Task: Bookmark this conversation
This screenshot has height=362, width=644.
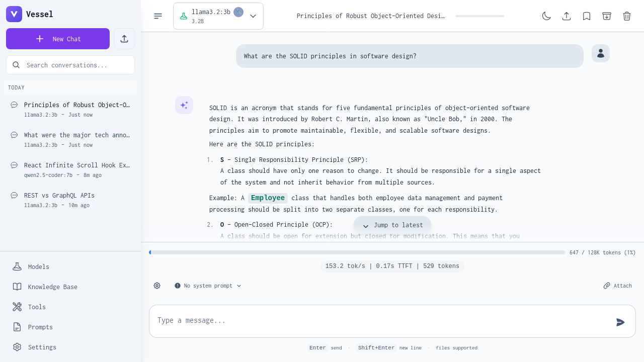Action: tap(587, 16)
